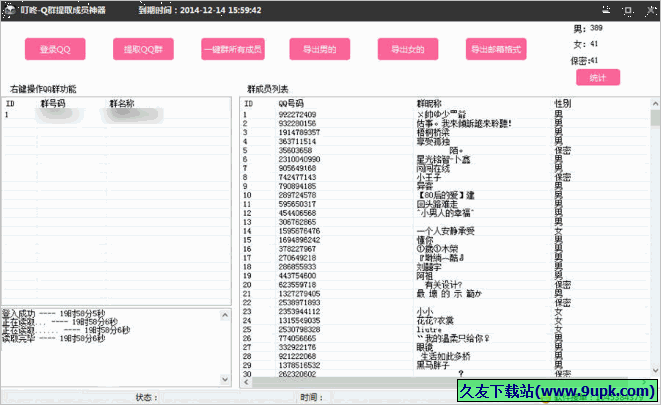661x405 pixels.
Task: Select member row with QQ 595650317
Action: tap(446, 204)
